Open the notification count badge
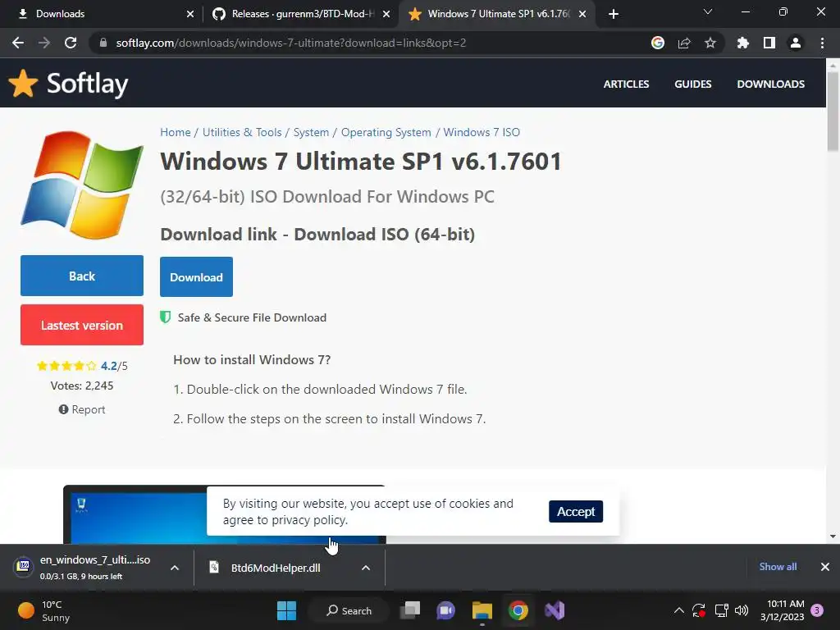The image size is (840, 630). [x=817, y=610]
